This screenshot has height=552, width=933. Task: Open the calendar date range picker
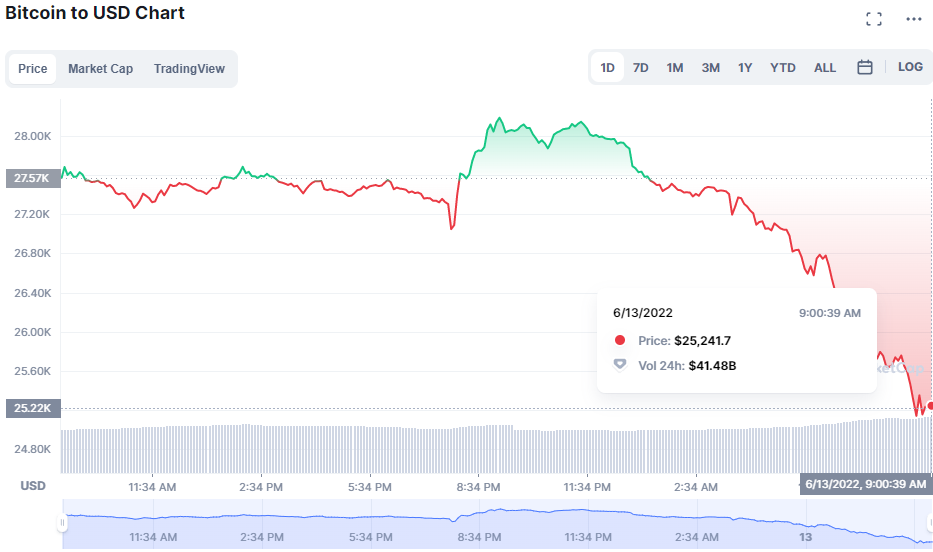click(865, 67)
